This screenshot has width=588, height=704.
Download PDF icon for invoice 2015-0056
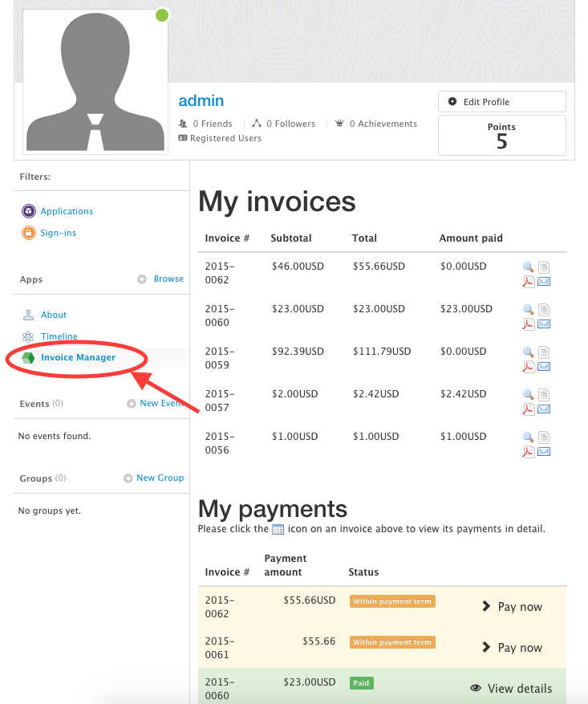point(528,452)
